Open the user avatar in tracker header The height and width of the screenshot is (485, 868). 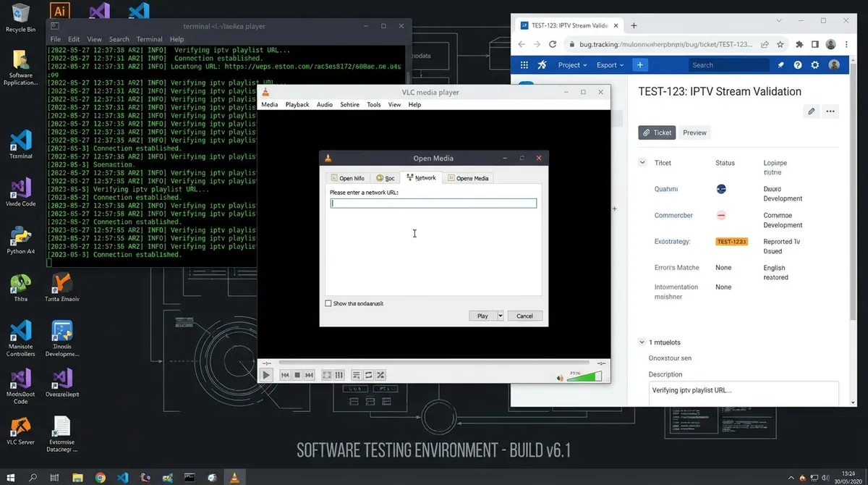click(x=834, y=64)
